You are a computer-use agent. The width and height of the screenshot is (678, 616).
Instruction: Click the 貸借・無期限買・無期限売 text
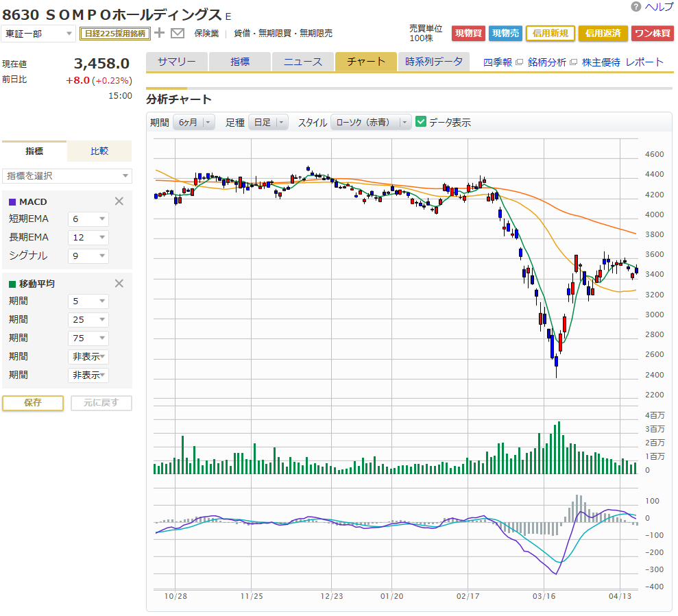pyautogui.click(x=283, y=34)
